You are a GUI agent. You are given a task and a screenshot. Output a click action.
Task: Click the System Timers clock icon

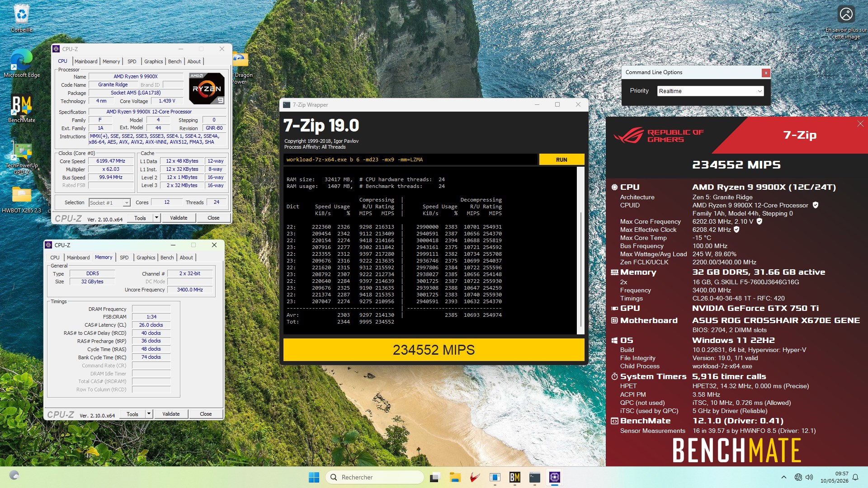click(x=614, y=376)
